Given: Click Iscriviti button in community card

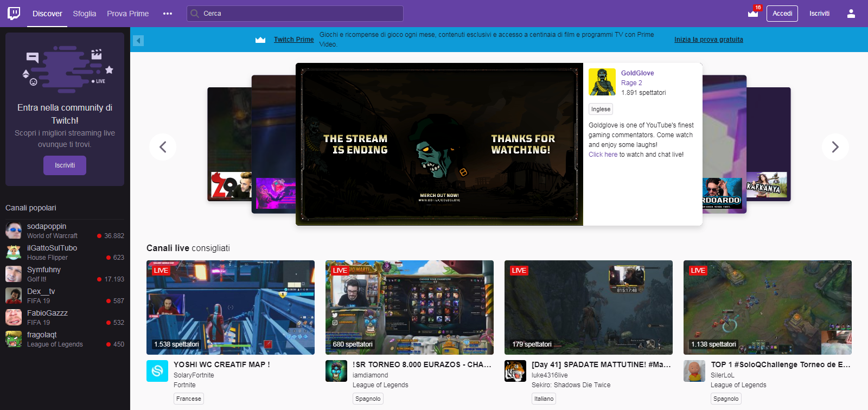Looking at the screenshot, I should click(x=65, y=165).
